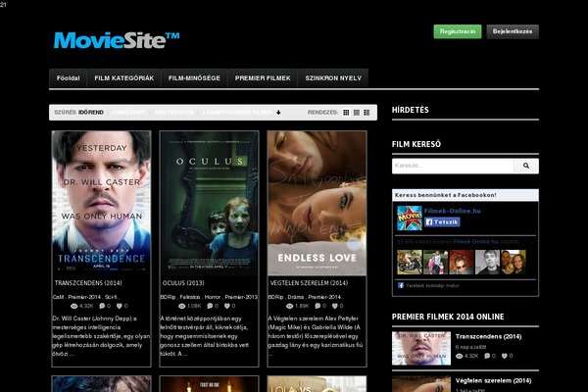
Task: Click the magnifier search button
Action: 526,166
